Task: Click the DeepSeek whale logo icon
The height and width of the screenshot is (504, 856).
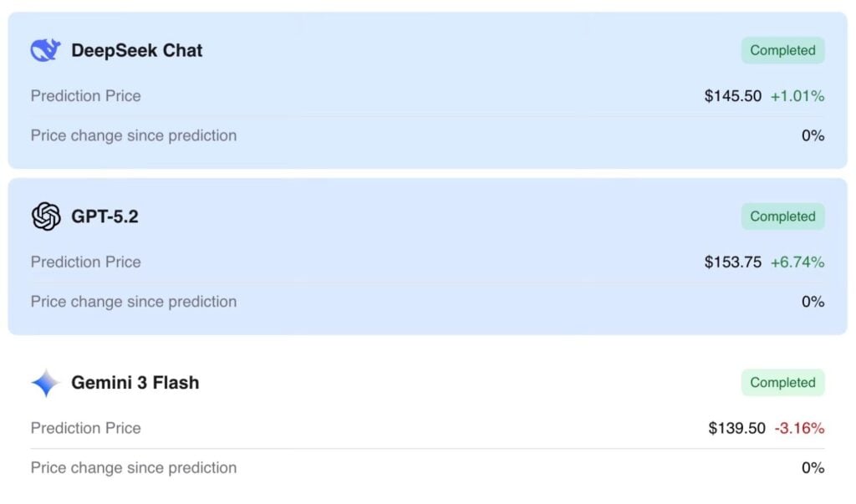Action: pos(45,50)
